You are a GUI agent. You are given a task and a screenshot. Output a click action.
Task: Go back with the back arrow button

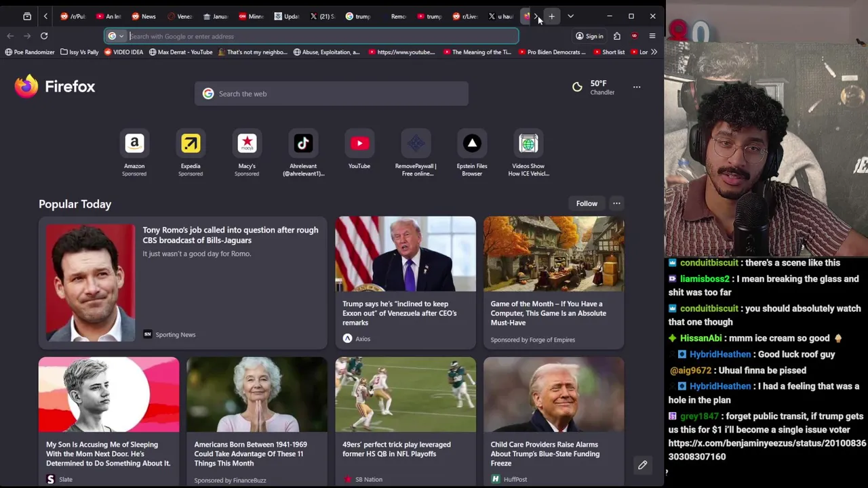click(x=10, y=36)
